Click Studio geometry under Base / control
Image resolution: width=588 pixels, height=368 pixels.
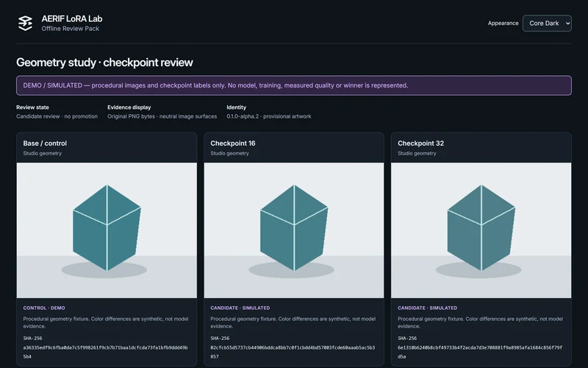[x=43, y=153]
